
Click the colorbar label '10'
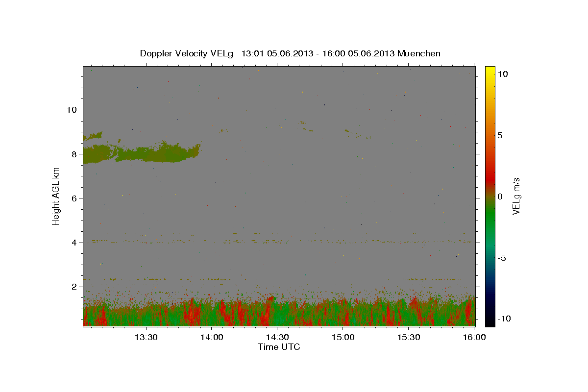pos(503,73)
